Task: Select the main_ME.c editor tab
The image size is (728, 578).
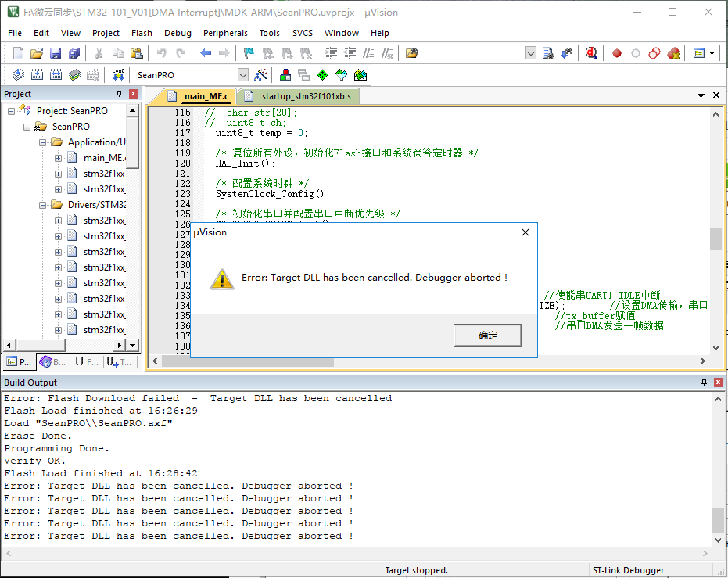Action: pos(199,96)
